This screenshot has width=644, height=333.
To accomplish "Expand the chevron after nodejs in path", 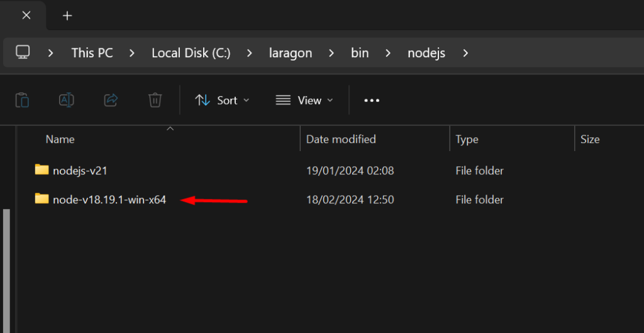I will (x=465, y=53).
